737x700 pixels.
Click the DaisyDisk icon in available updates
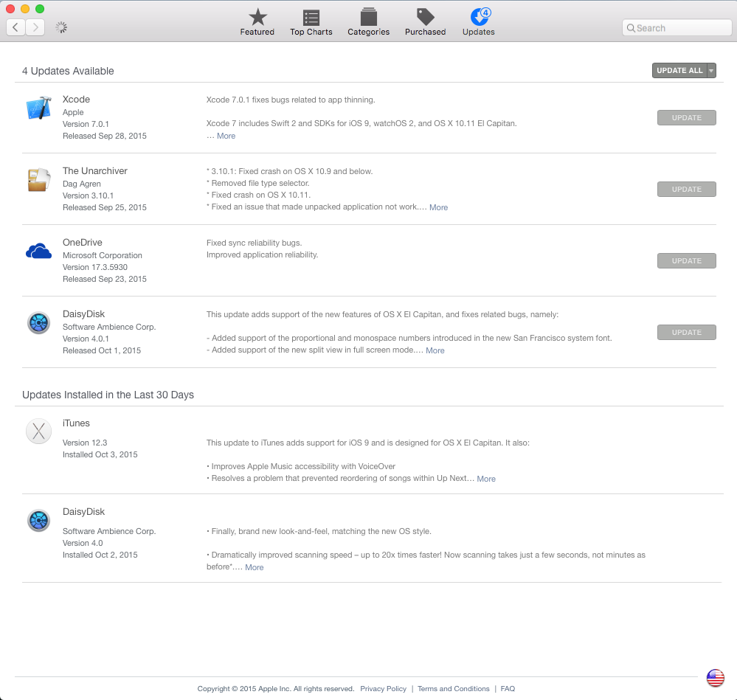click(x=38, y=323)
